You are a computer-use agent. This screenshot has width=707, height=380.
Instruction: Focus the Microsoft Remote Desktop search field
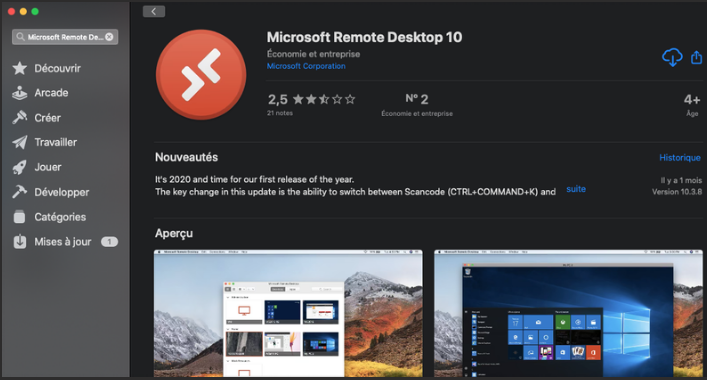(x=65, y=37)
